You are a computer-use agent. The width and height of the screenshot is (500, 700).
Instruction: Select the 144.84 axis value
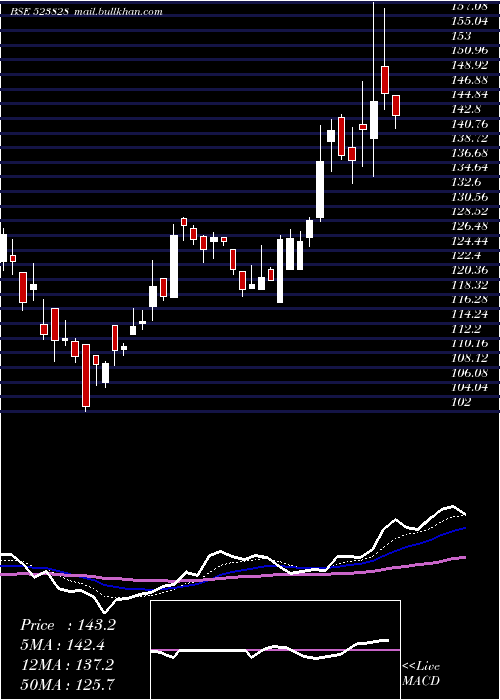(469, 95)
